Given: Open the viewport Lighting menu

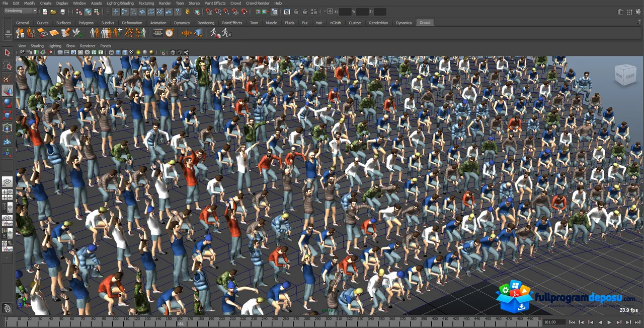Looking at the screenshot, I should [55, 46].
